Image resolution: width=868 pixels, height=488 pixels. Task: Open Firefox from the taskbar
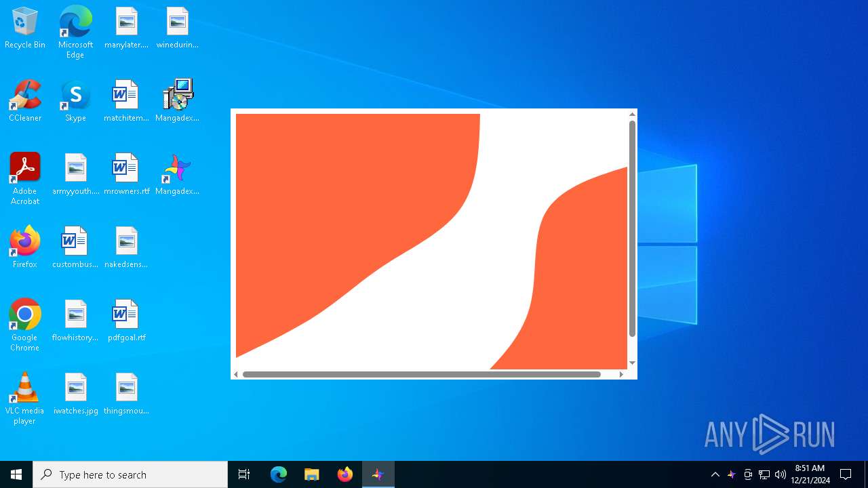(x=344, y=474)
